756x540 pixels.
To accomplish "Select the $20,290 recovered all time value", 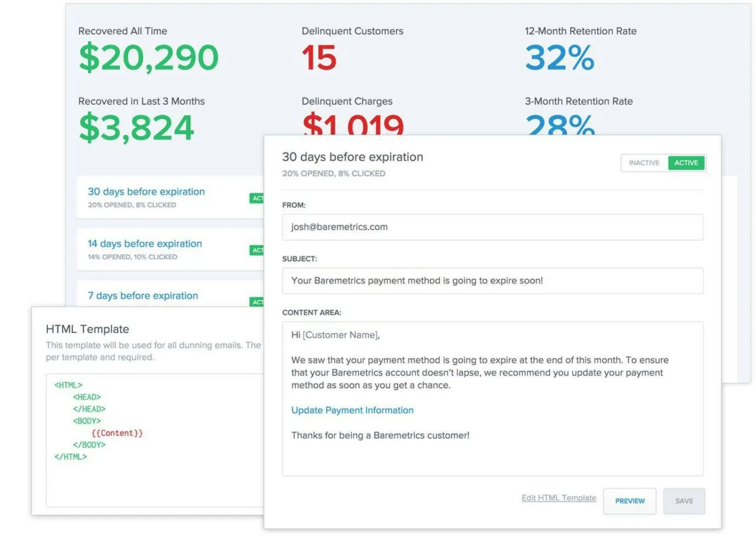I will (148, 58).
